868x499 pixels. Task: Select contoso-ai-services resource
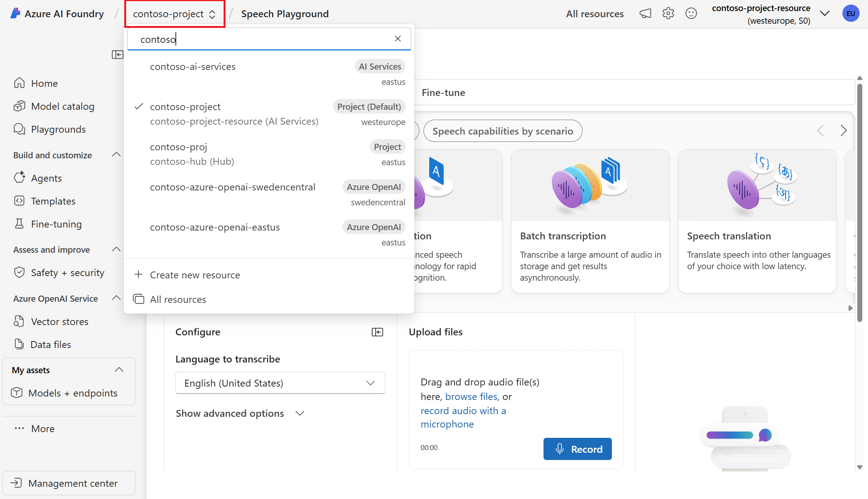click(269, 74)
